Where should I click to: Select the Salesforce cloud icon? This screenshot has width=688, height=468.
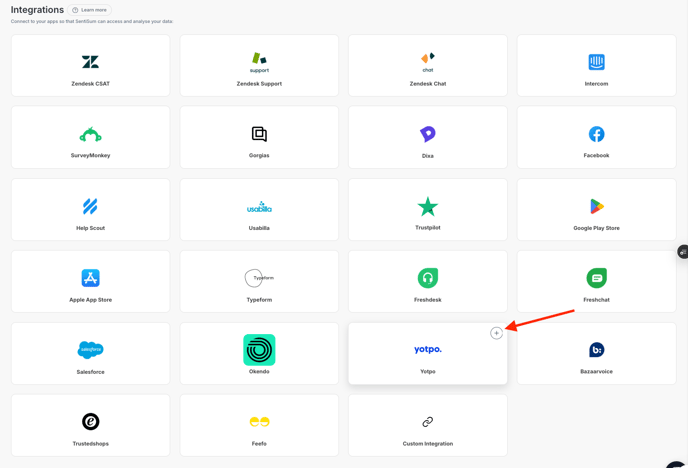click(x=90, y=350)
